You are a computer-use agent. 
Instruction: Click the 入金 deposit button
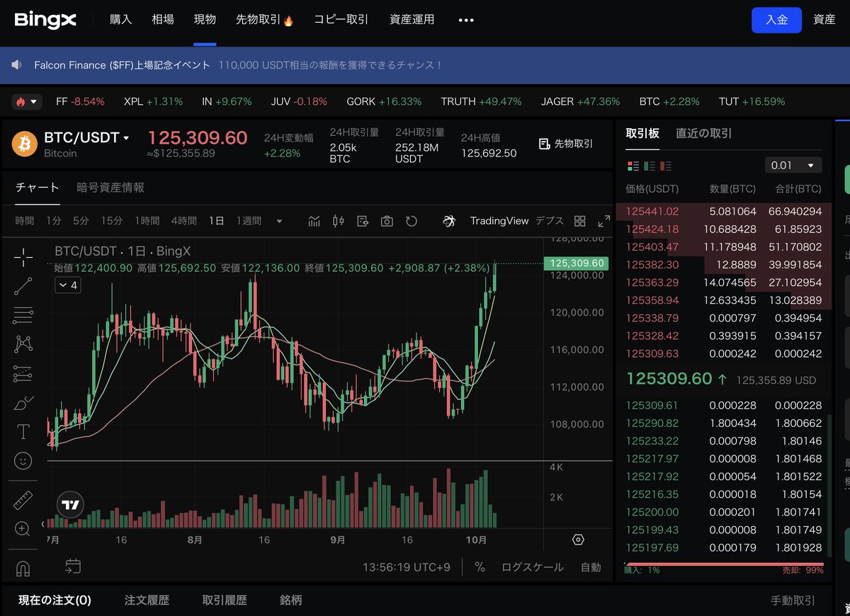[776, 20]
